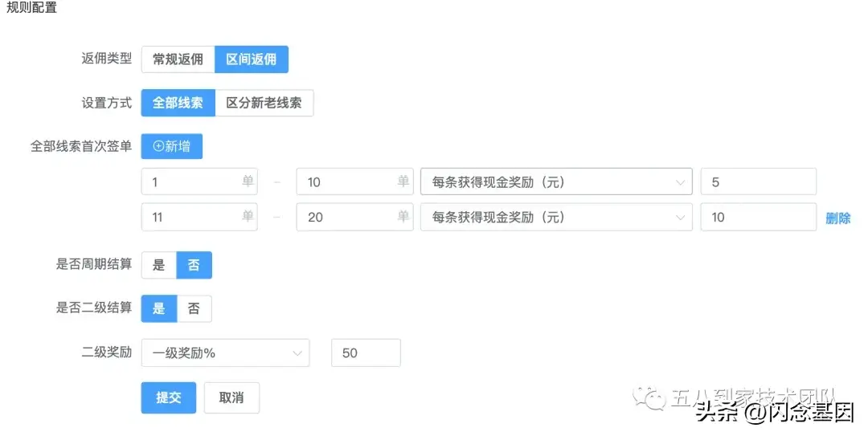The height and width of the screenshot is (436, 868).
Task: Choose 区分新老线索 setting mode
Action: (x=264, y=103)
